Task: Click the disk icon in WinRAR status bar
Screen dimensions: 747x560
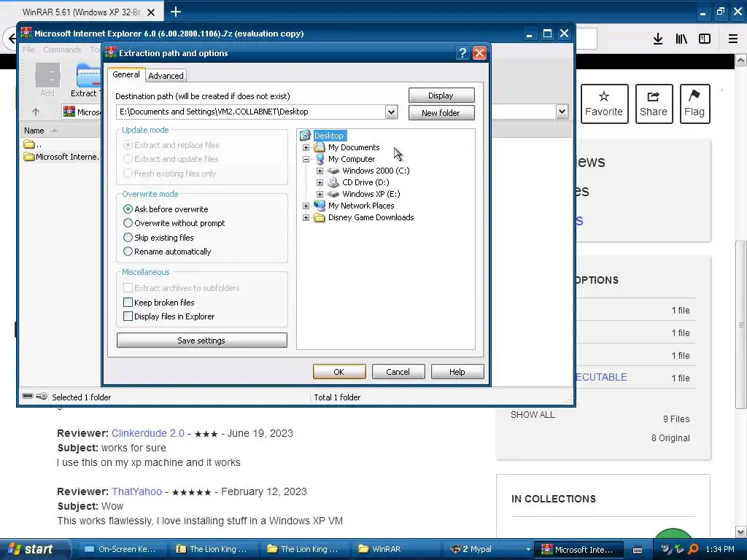Action: coord(28,396)
